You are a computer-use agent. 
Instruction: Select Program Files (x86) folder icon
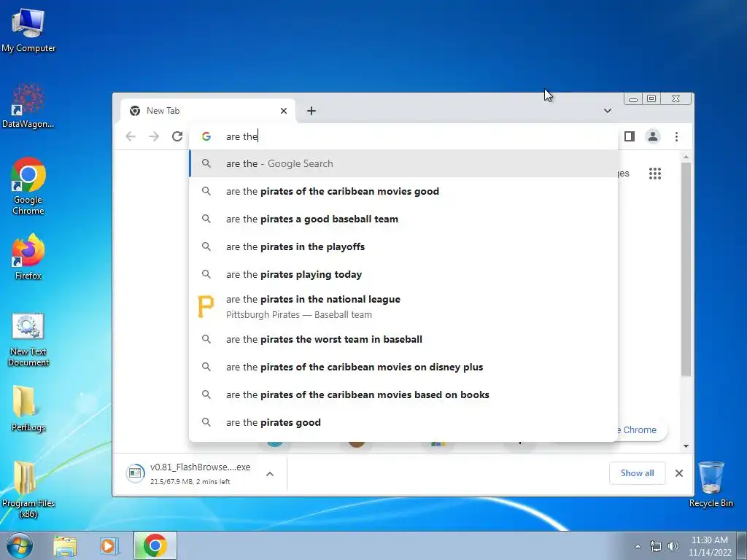pyautogui.click(x=28, y=489)
